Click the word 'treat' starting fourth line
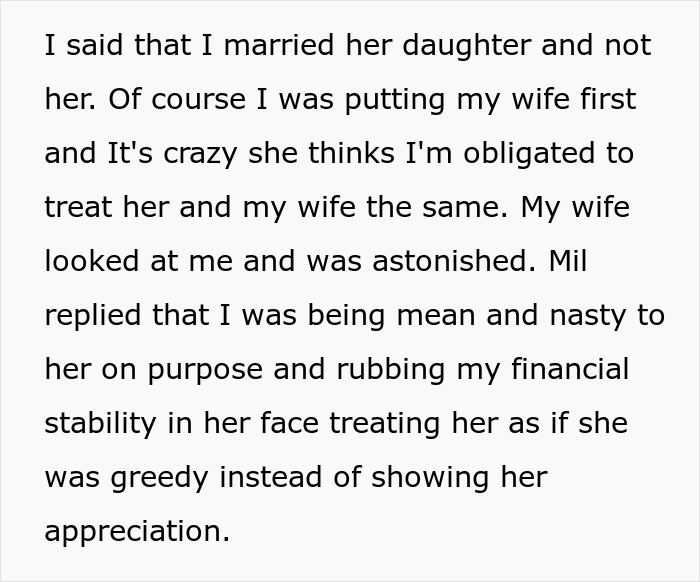Viewport: 700px width, 582px height. tap(79, 207)
